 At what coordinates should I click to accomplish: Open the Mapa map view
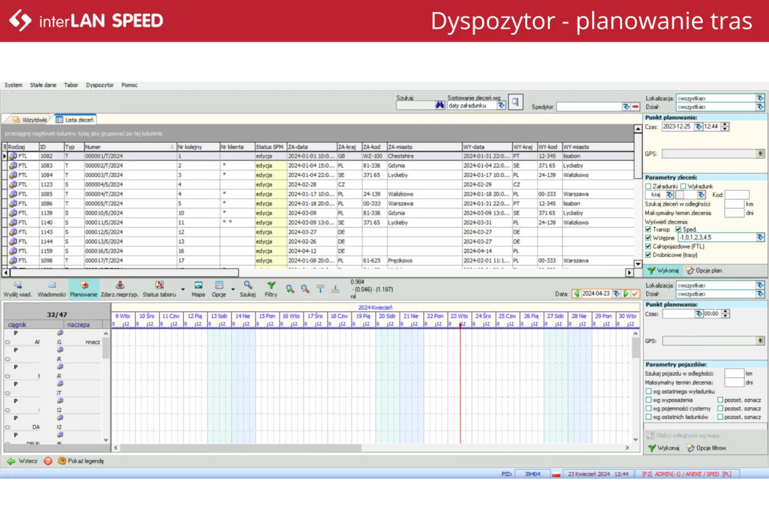point(198,285)
